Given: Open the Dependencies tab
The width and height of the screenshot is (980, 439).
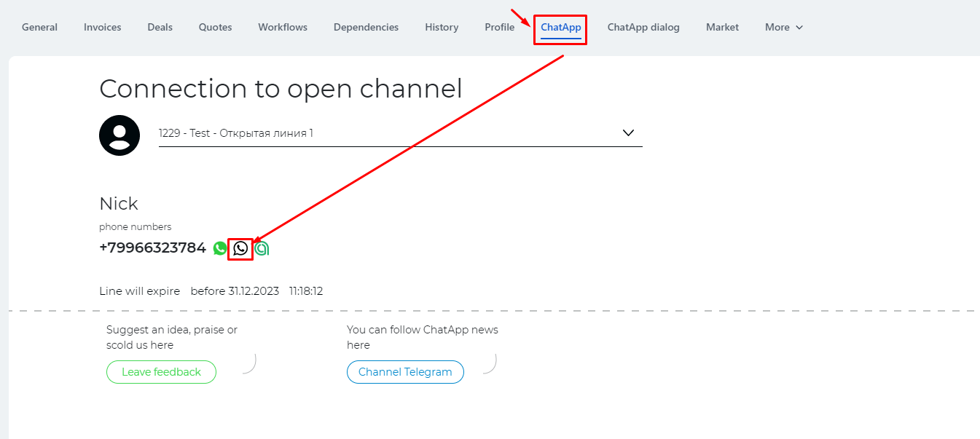Looking at the screenshot, I should (x=366, y=27).
